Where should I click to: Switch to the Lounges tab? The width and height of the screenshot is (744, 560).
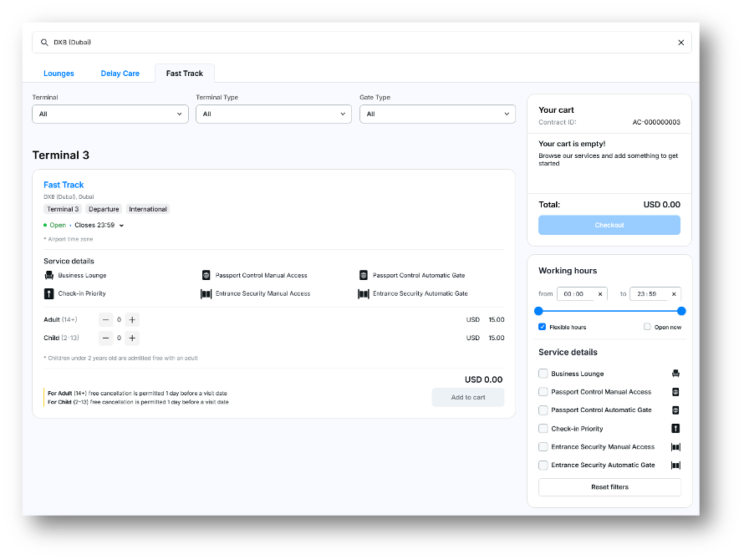[59, 74]
